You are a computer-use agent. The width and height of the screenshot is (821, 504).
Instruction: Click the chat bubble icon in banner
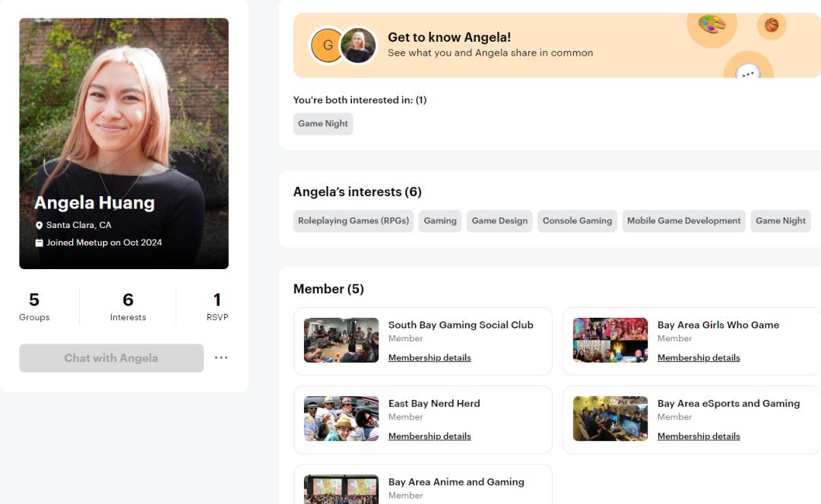click(x=748, y=72)
